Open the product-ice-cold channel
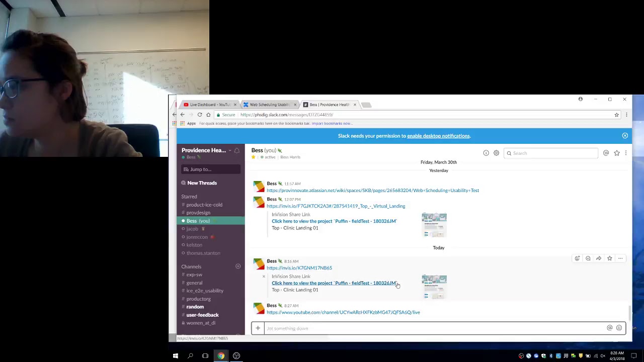 point(204,205)
